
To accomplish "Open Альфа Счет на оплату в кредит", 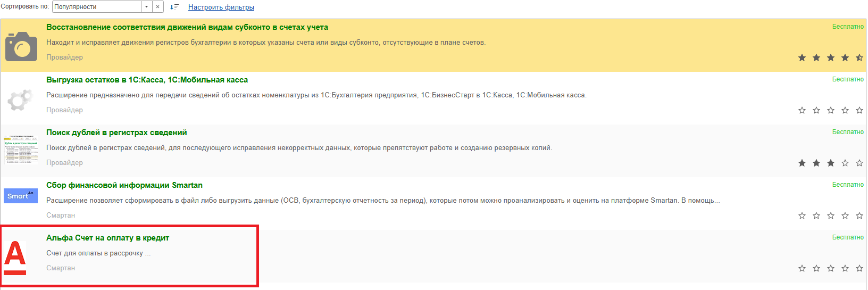I will point(108,238).
